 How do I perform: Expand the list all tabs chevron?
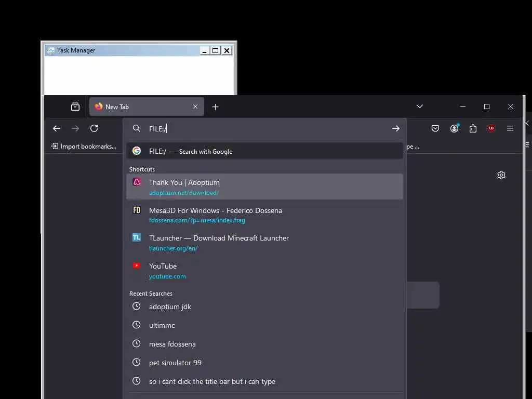point(420,107)
